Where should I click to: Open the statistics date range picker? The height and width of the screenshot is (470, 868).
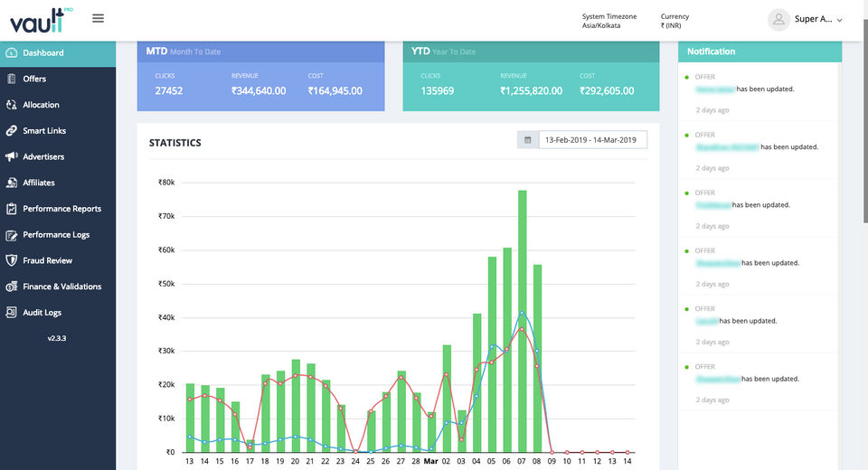coord(591,140)
